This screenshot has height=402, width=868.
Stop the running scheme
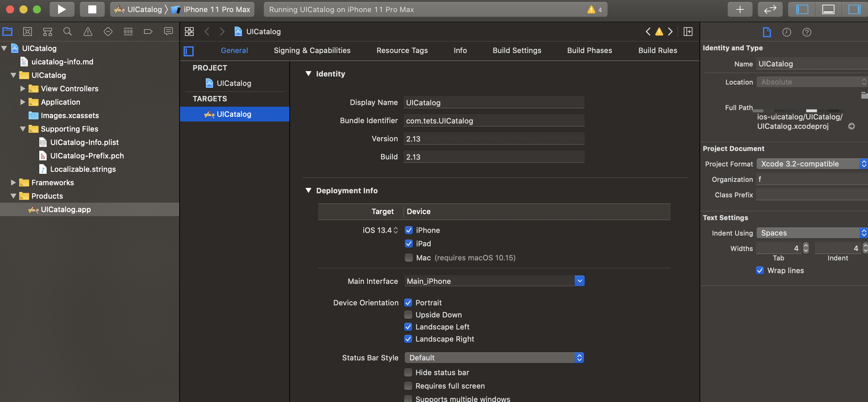click(x=92, y=9)
